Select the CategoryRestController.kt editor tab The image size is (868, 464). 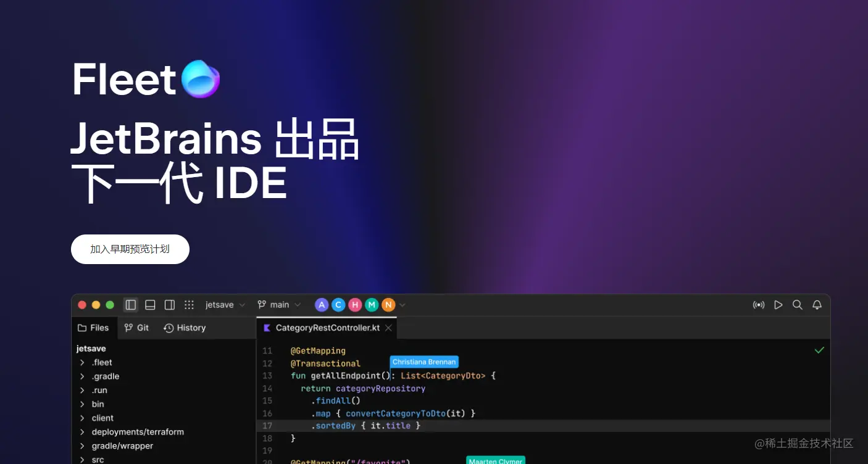327,328
